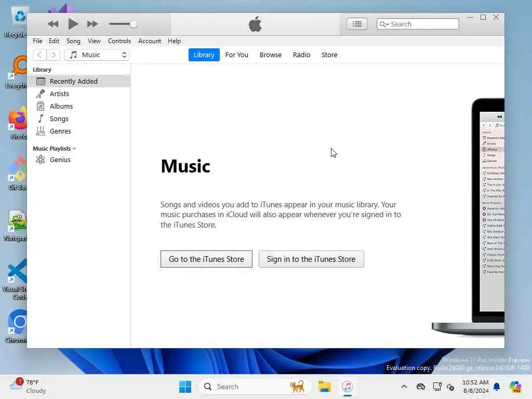Click the network display tray icon
This screenshot has width=532, height=399.
tap(437, 387)
